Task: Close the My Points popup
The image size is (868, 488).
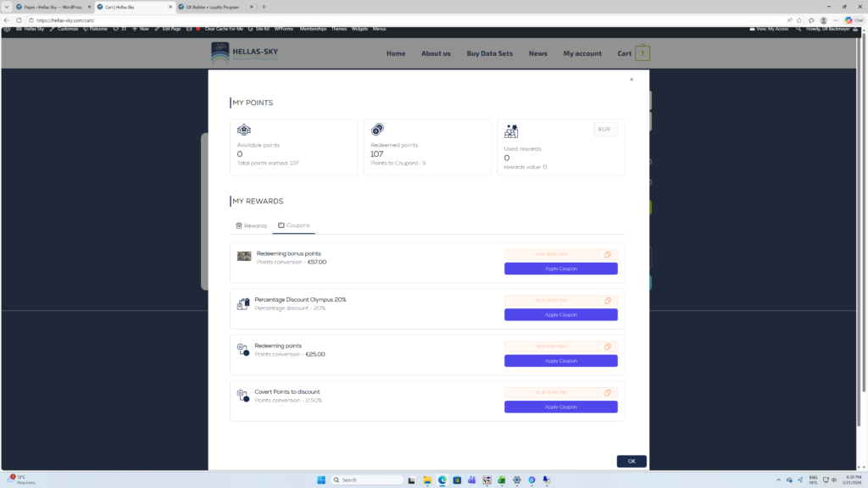Action: point(632,80)
